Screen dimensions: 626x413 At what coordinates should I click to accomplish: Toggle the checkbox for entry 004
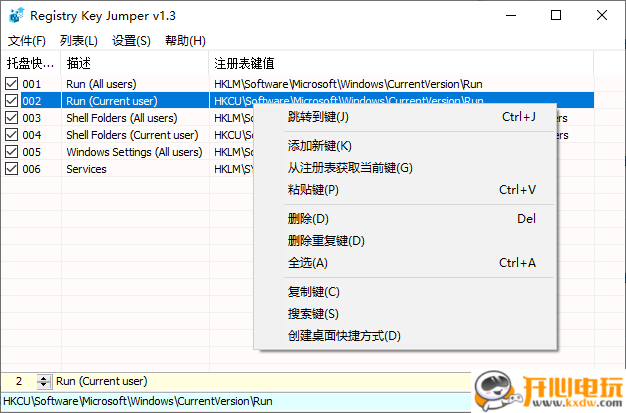tap(12, 135)
